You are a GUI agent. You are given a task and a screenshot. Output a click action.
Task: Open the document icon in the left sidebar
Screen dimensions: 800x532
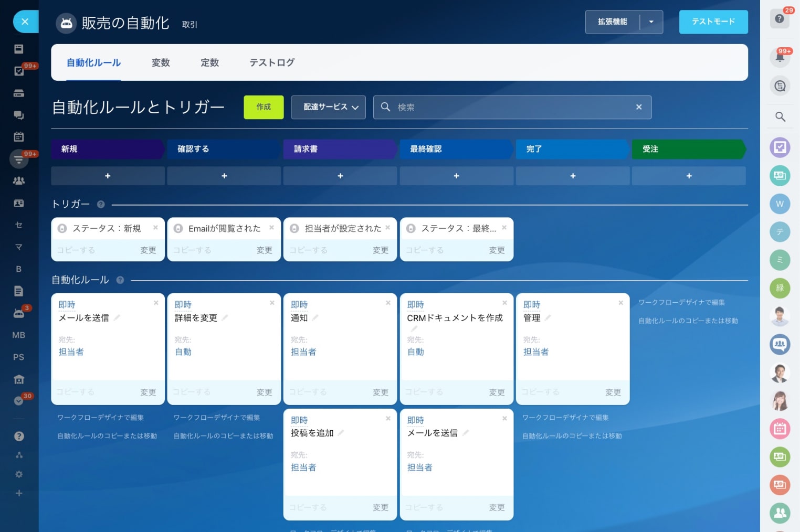[x=19, y=291]
